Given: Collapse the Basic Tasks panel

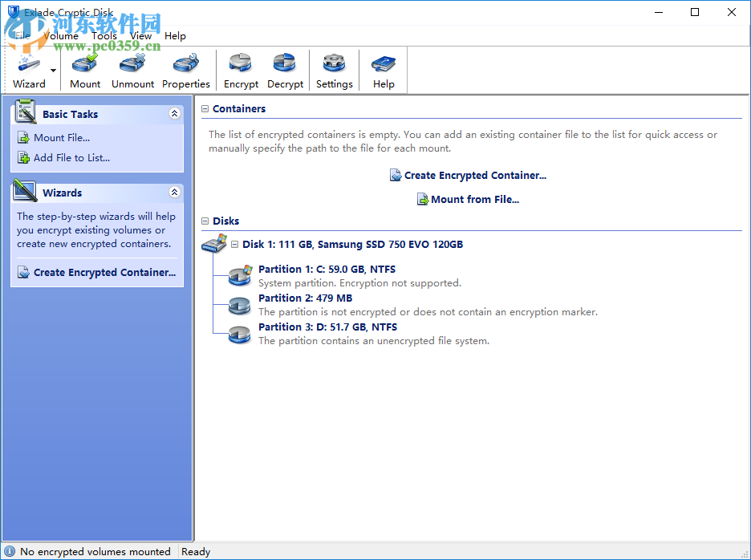Looking at the screenshot, I should [x=174, y=115].
